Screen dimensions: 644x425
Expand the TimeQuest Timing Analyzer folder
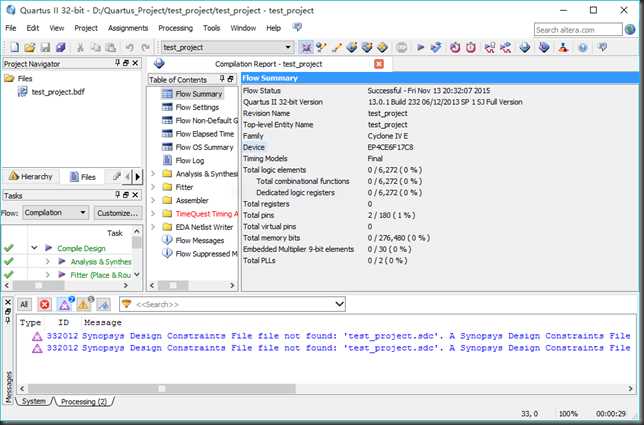tap(153, 214)
